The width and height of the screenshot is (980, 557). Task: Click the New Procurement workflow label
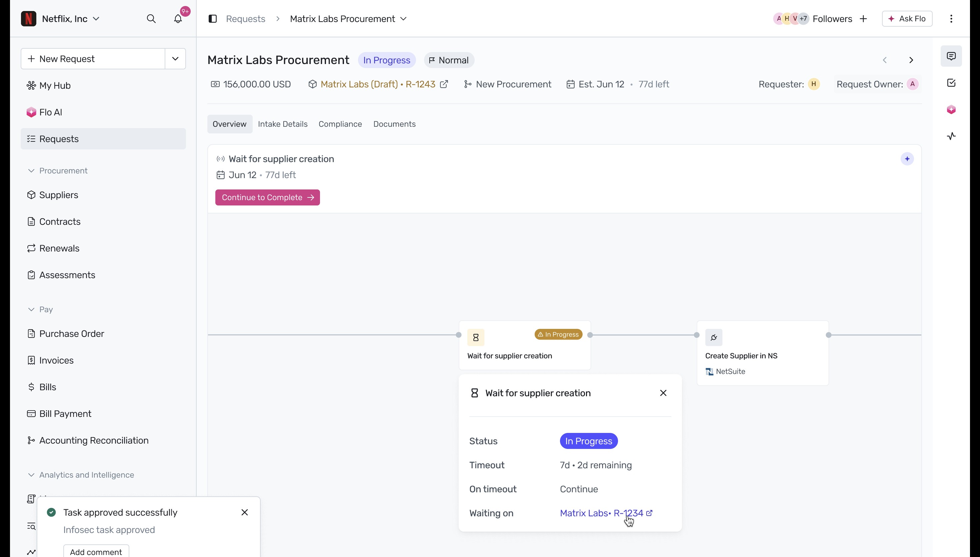click(x=508, y=84)
